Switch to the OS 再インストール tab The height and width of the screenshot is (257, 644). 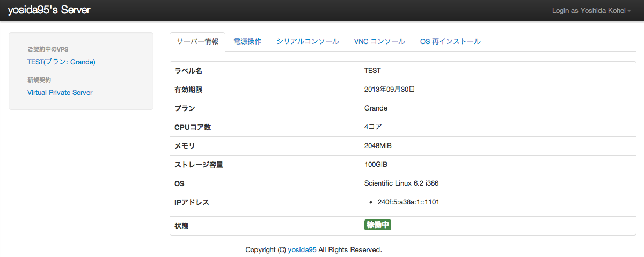point(450,41)
